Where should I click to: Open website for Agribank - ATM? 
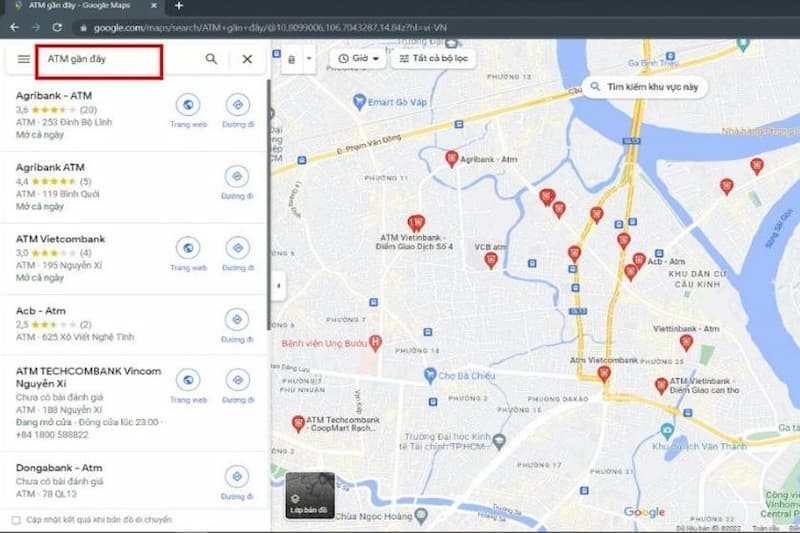coord(188,104)
